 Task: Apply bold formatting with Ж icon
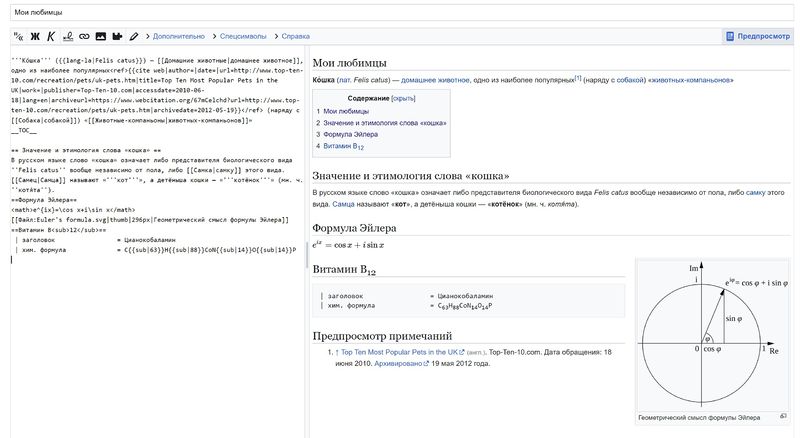34,36
